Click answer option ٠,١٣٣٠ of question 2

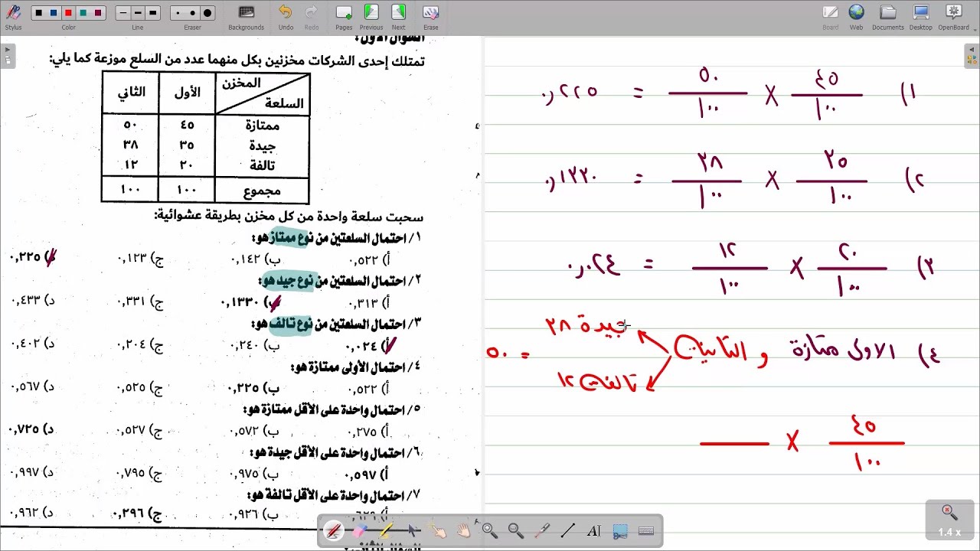(250, 302)
